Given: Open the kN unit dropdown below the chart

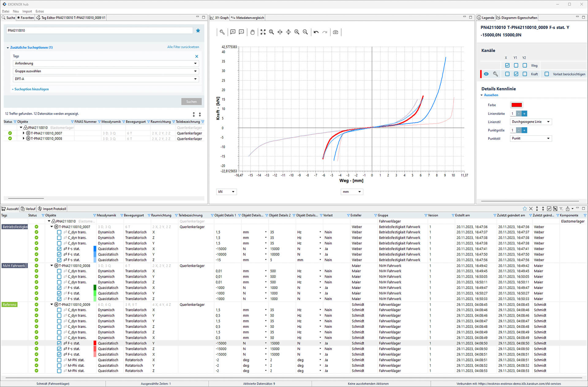Looking at the screenshot, I should click(x=226, y=192).
